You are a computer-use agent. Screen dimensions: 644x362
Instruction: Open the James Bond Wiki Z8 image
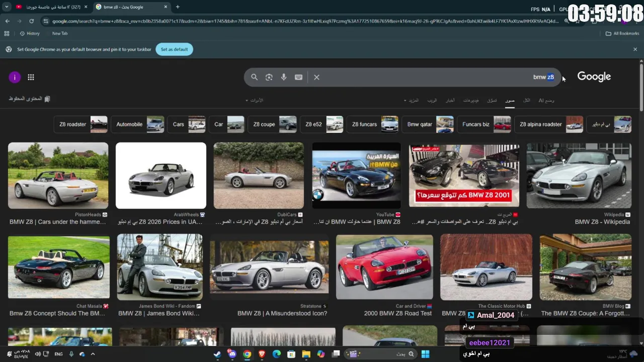[160, 267]
